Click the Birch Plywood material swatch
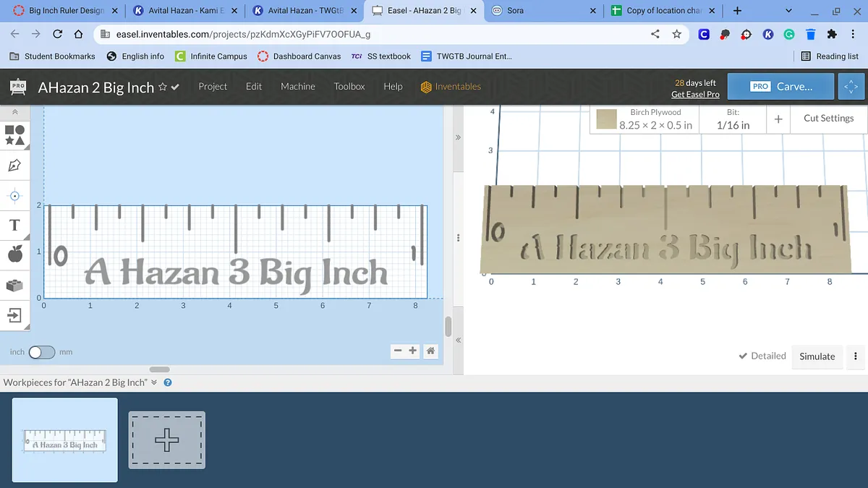Viewport: 868px width, 488px height. point(607,119)
